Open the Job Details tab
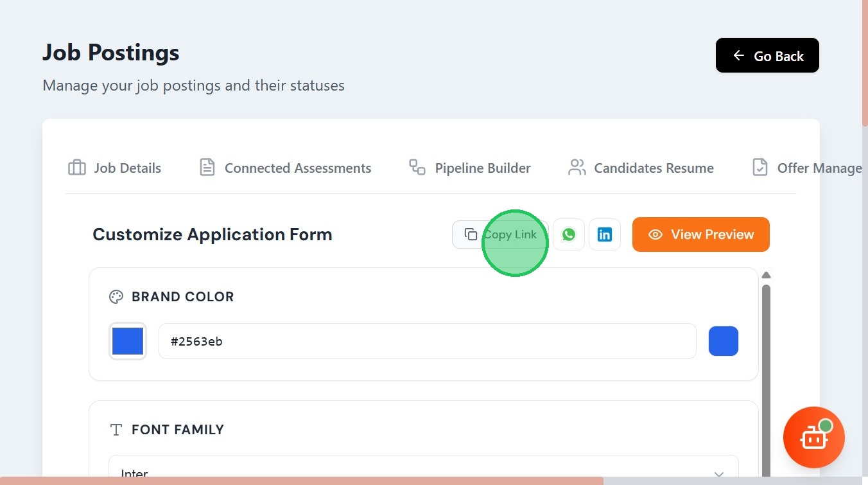The image size is (868, 485). [x=115, y=168]
